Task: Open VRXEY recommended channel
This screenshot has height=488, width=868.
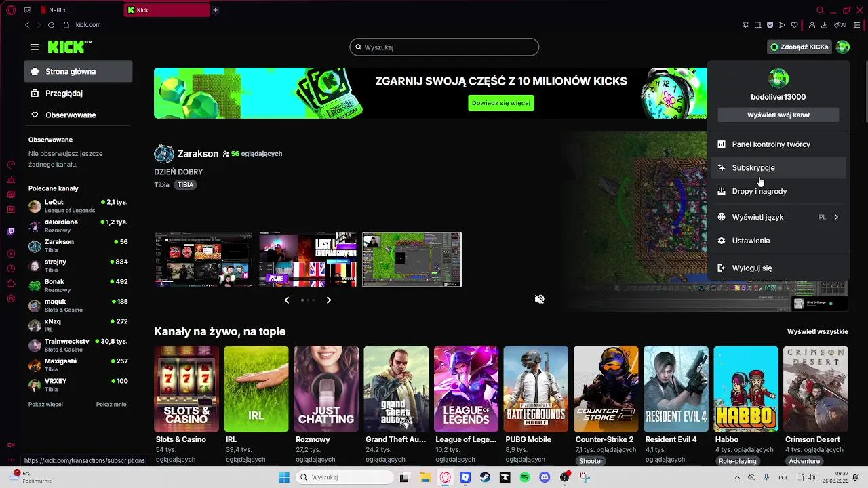Action: point(78,385)
